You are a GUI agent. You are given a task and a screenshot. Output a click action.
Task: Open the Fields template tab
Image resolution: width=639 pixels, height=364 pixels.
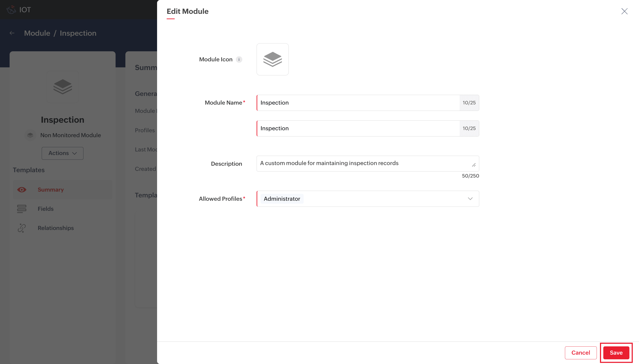pyautogui.click(x=46, y=209)
